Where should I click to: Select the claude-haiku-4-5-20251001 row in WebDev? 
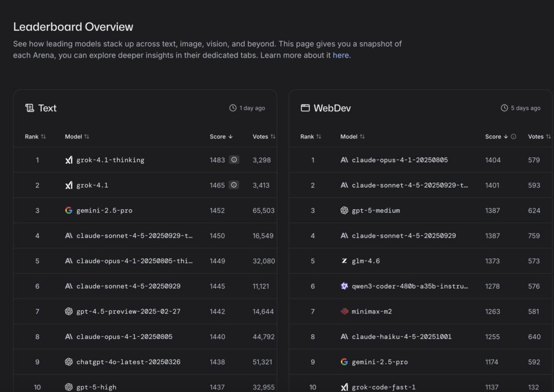(x=401, y=336)
